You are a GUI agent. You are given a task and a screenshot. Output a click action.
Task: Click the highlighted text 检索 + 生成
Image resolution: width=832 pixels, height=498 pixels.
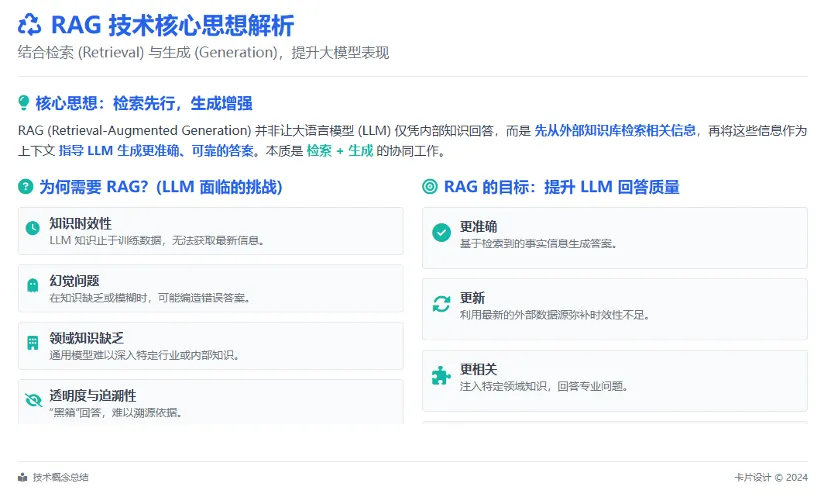coord(339,151)
